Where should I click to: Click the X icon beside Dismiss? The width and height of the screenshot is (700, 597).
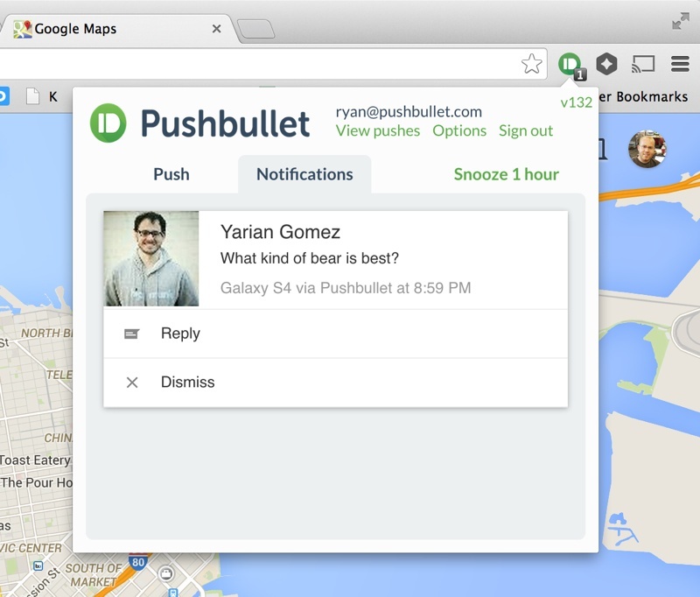click(x=132, y=383)
